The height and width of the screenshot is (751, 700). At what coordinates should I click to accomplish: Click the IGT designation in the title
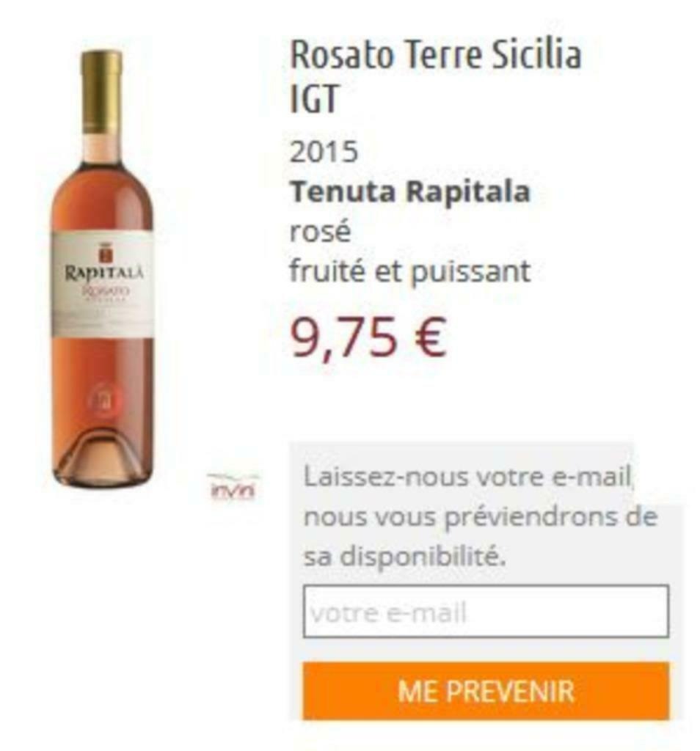pos(314,98)
